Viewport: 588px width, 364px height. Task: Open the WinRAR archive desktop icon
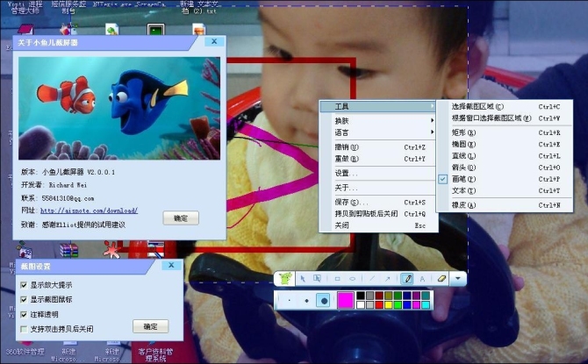click(x=69, y=250)
